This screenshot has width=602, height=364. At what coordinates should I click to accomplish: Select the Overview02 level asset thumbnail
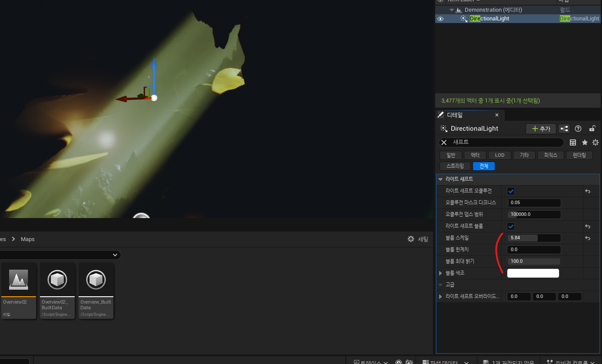click(18, 290)
